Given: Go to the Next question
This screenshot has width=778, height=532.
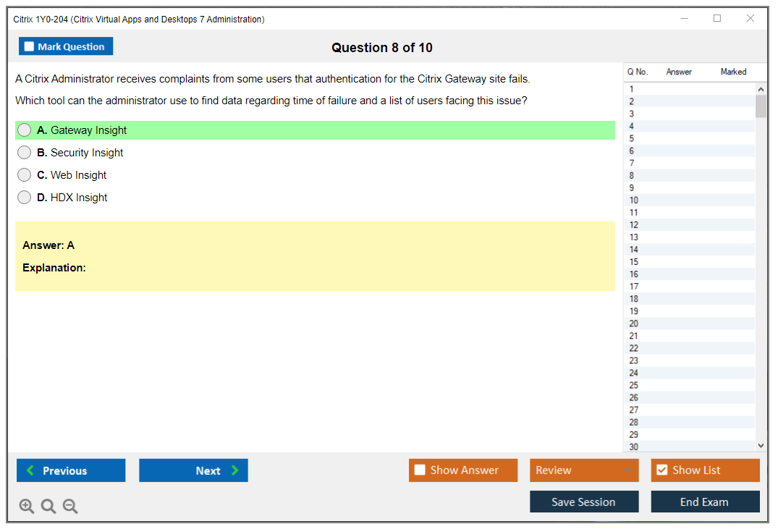Looking at the screenshot, I should point(193,470).
